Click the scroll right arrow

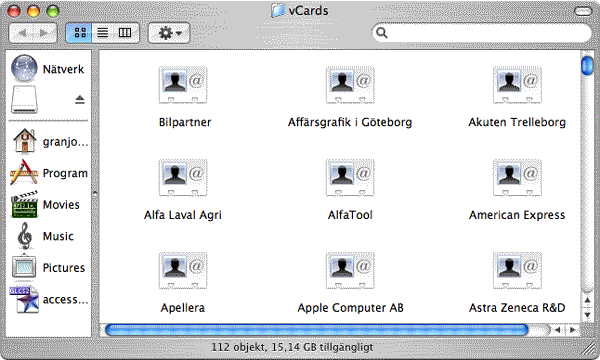point(572,330)
